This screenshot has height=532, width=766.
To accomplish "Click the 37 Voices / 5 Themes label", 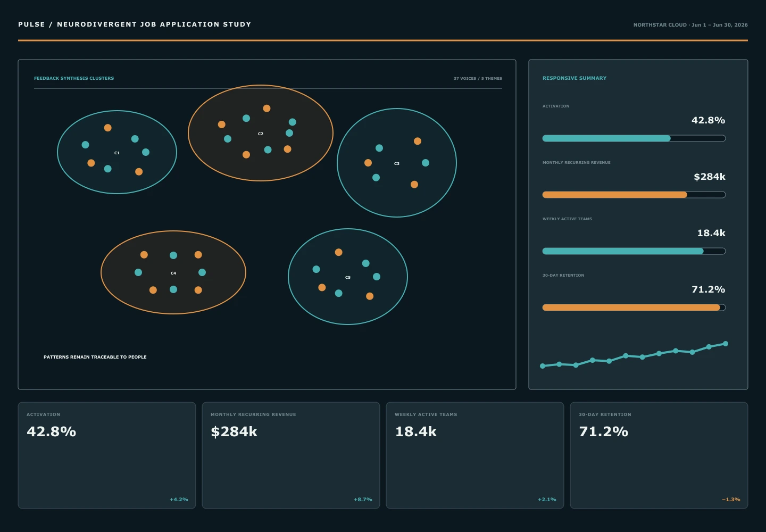I will pyautogui.click(x=478, y=78).
